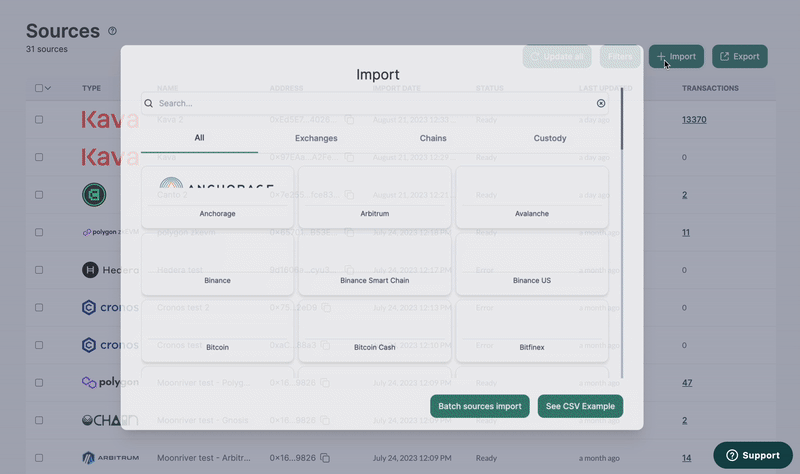Click the Moonriver test - Arbitr... name cell
The image size is (800, 474).
tap(204, 458)
